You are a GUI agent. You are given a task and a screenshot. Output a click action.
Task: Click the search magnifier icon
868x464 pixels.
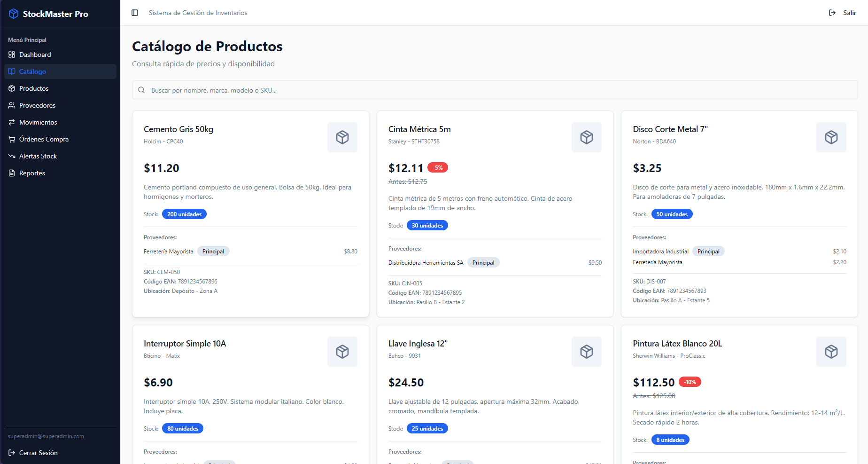141,90
